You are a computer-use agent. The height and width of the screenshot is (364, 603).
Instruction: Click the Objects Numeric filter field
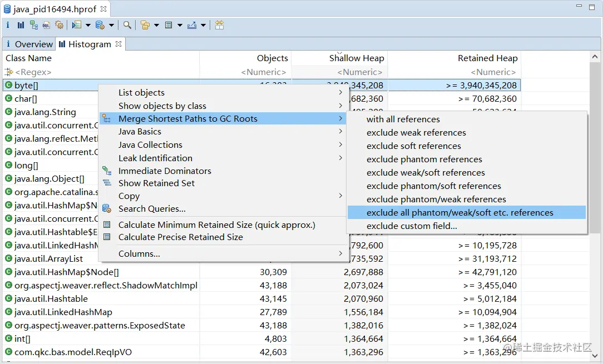point(245,72)
